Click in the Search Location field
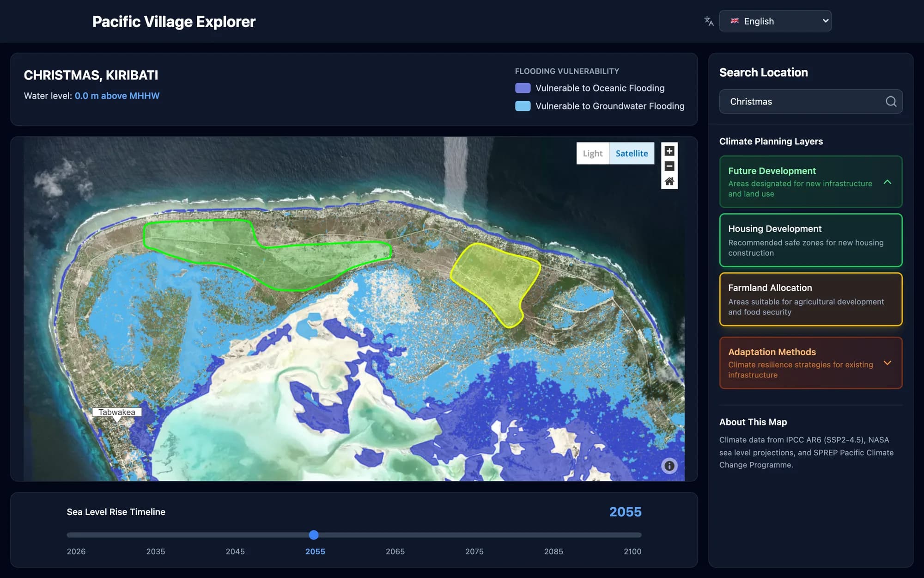924x578 pixels. [x=810, y=101]
